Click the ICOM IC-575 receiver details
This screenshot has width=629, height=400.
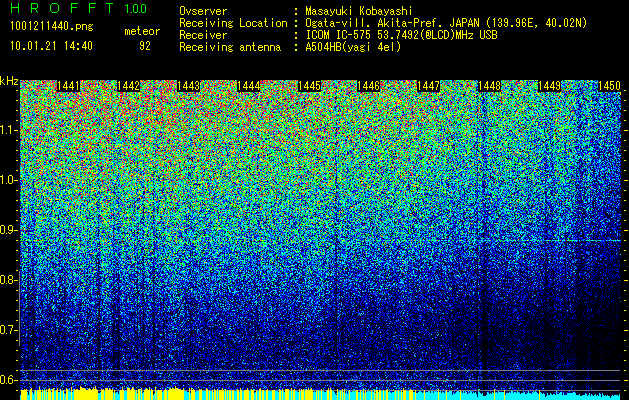click(x=402, y=35)
